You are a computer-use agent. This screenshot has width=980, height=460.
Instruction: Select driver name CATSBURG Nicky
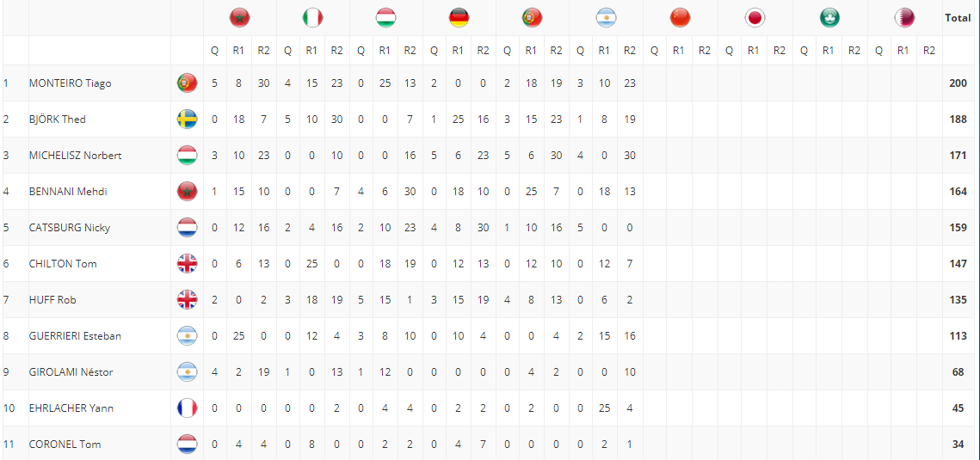tap(70, 228)
